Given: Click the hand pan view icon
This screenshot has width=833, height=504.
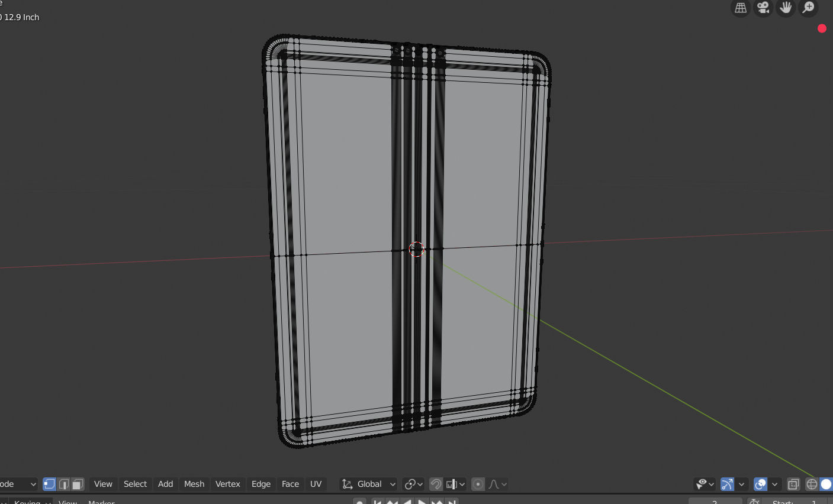Looking at the screenshot, I should tap(786, 7).
